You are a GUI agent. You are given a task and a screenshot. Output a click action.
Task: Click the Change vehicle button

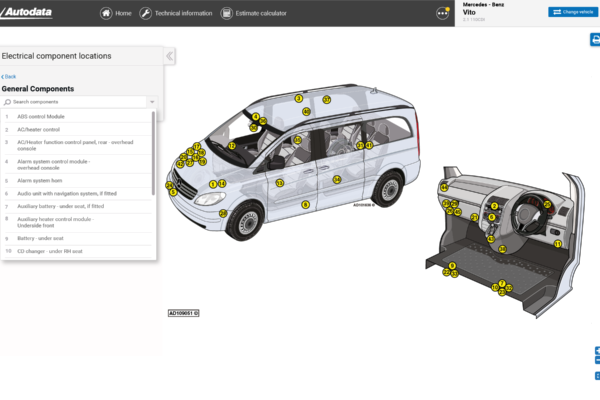(x=571, y=12)
